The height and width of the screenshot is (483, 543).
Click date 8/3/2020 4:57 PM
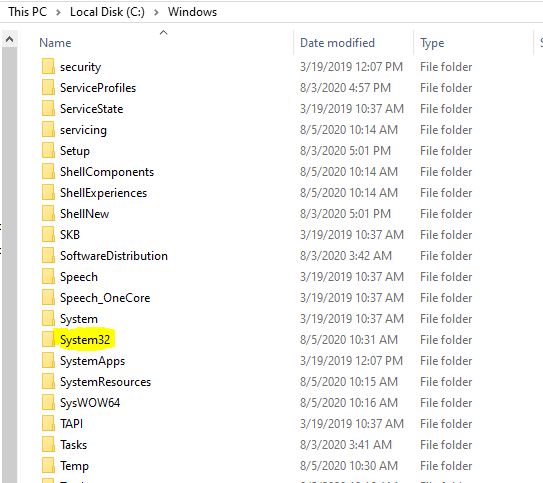coord(345,88)
